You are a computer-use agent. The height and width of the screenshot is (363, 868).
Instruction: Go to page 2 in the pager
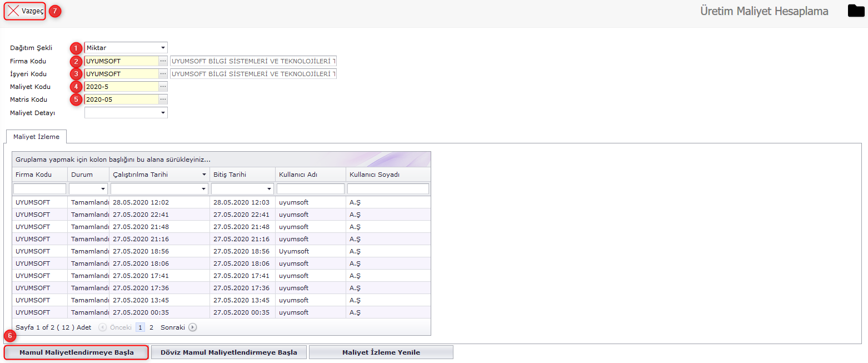[151, 327]
